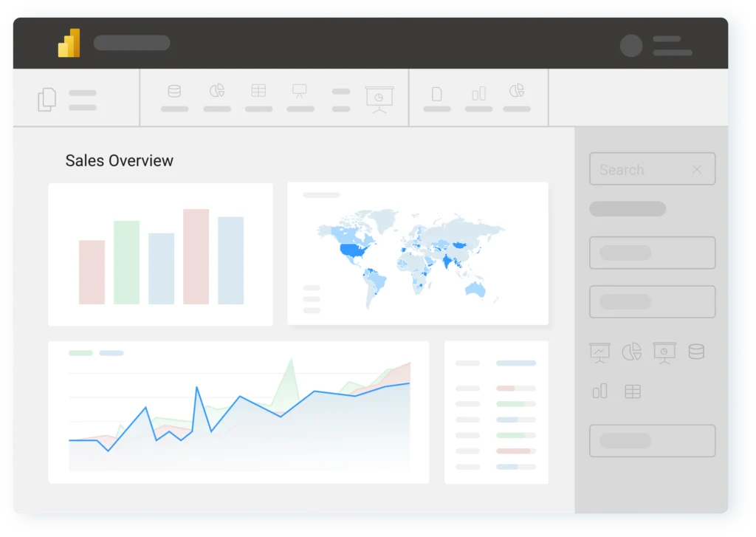Click the blank page icon in ribbon
The width and height of the screenshot is (756, 537).
tap(437, 94)
